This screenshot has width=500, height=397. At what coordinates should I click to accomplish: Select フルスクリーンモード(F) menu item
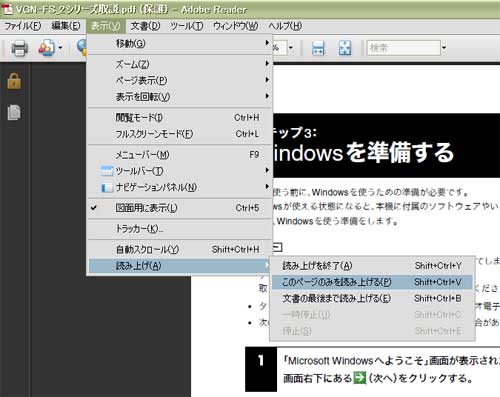pyautogui.click(x=180, y=134)
